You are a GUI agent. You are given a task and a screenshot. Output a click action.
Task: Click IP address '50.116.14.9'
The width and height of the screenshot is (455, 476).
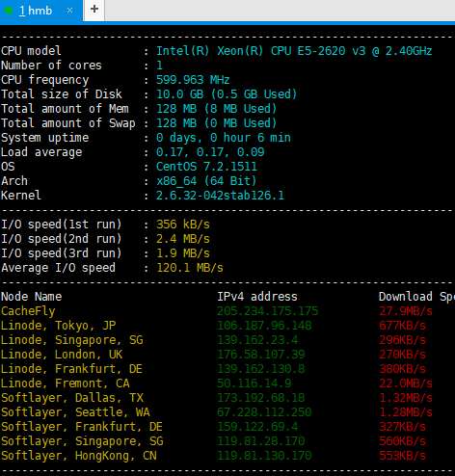[x=254, y=383]
